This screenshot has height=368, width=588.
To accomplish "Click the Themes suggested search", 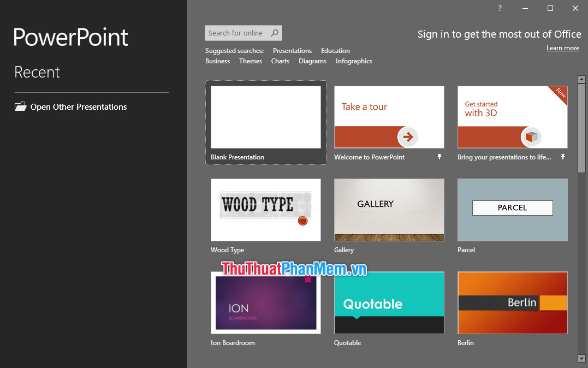I will pyautogui.click(x=250, y=61).
